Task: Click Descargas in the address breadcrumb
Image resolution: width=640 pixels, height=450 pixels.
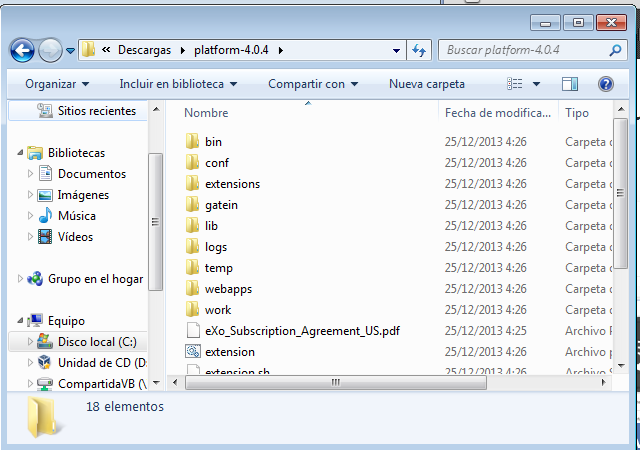Action: click(x=147, y=49)
